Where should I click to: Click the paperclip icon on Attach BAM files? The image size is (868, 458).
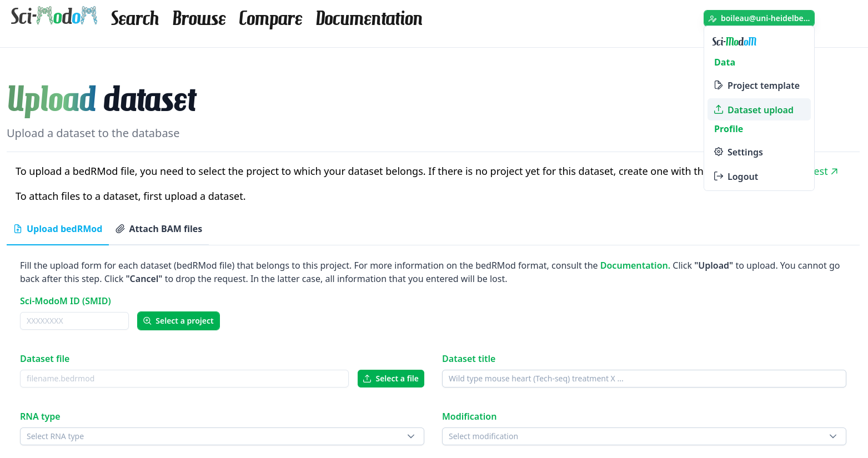(120, 229)
